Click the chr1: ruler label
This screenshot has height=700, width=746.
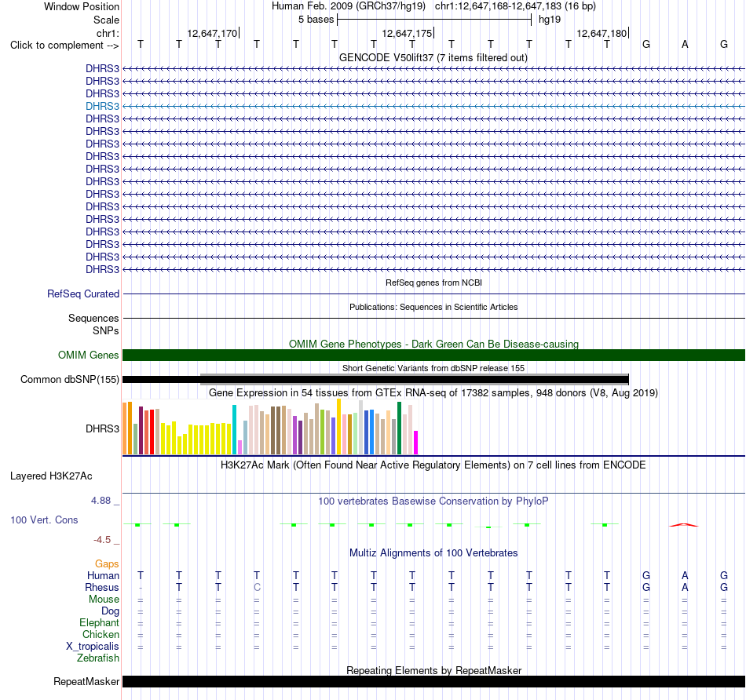(108, 33)
